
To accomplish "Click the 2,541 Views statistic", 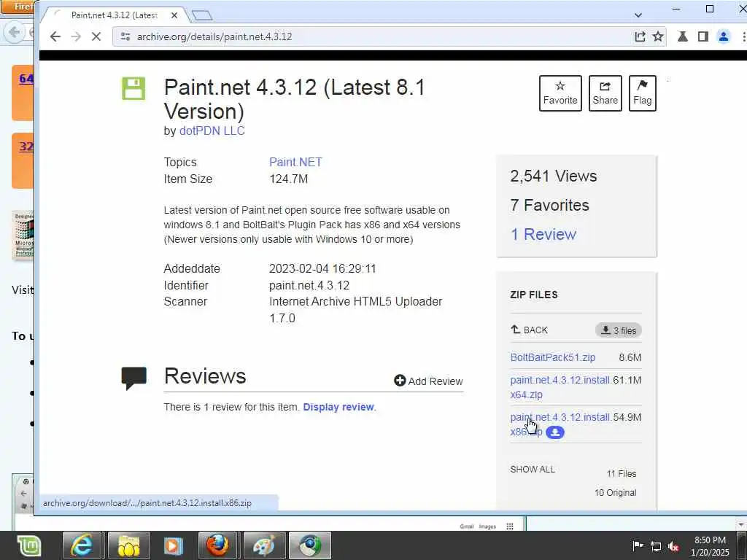I will (553, 176).
